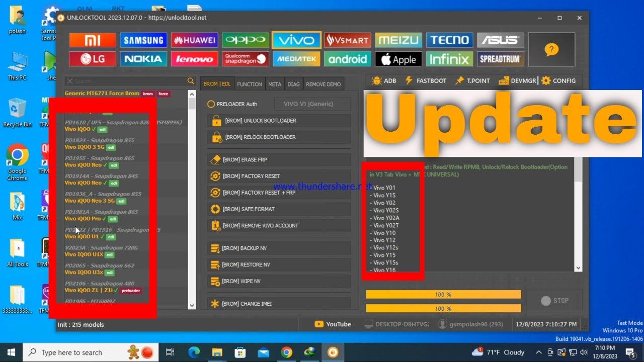Viewport: 644px width, 362px height.
Task: Switch to the DIAG tab
Action: [x=293, y=84]
